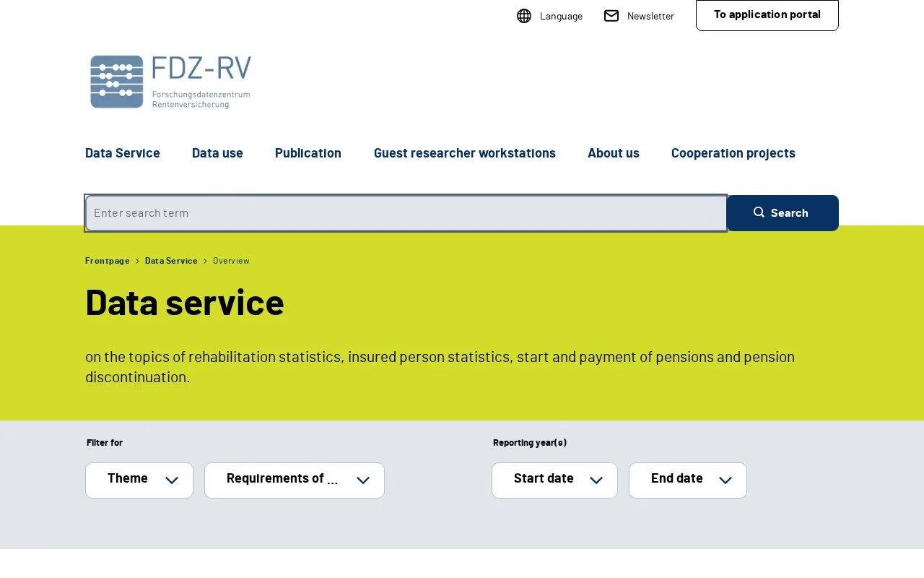Click the Language text label

point(561,16)
